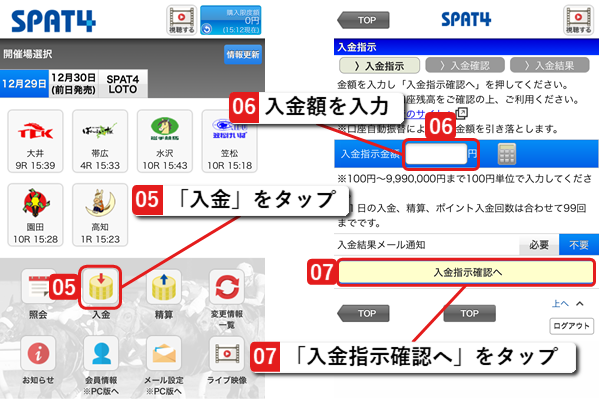The image size is (599, 399).
Task: Set mail notification to 必要
Action: tap(539, 245)
